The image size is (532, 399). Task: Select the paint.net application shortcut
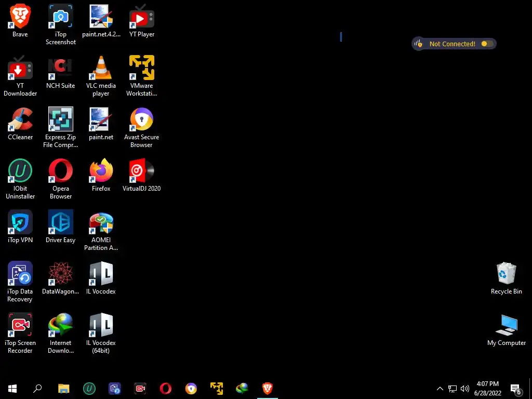tap(101, 124)
